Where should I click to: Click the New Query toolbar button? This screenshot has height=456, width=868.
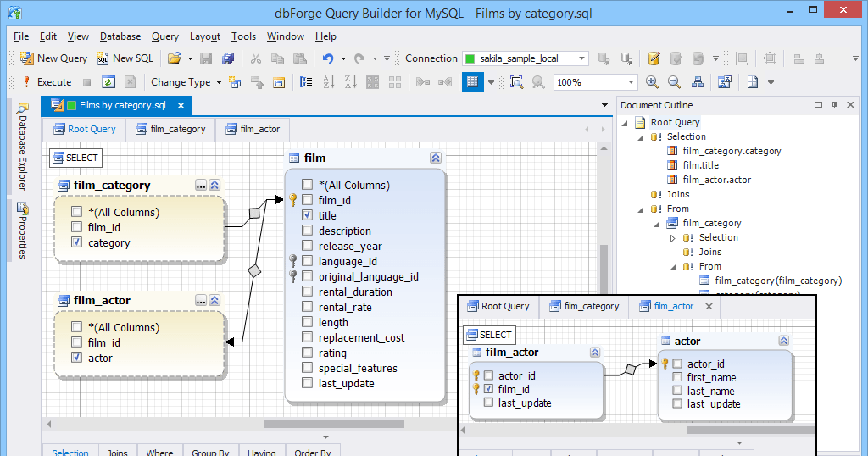(53, 58)
